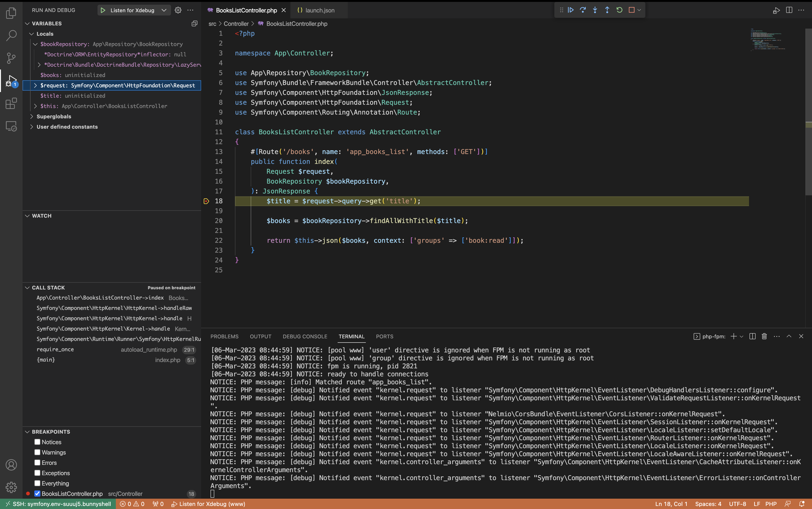812x509 pixels.
Task: Open the notifications bell in status bar
Action: coord(802,504)
